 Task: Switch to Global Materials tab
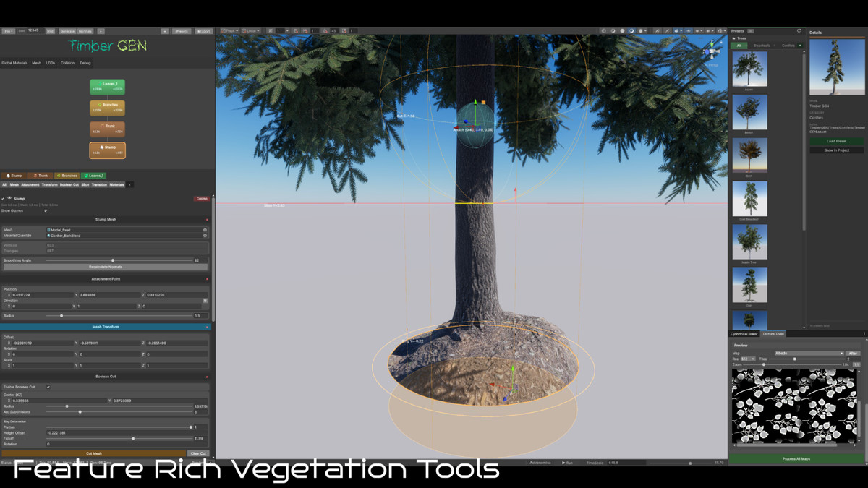(x=14, y=63)
